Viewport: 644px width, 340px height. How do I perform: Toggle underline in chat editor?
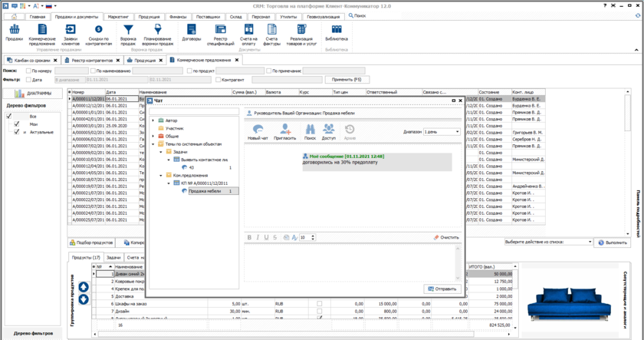(x=267, y=237)
